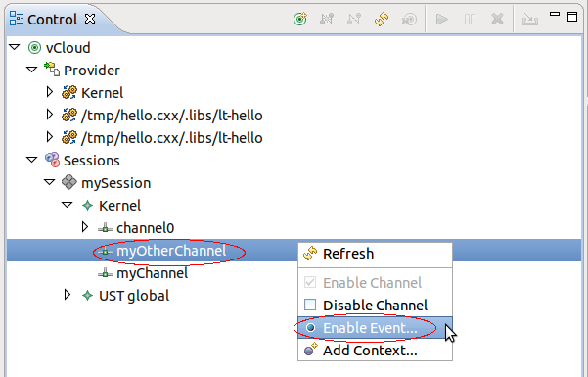Close the Control tab using its X
The width and height of the screenshot is (588, 377).
[x=90, y=19]
